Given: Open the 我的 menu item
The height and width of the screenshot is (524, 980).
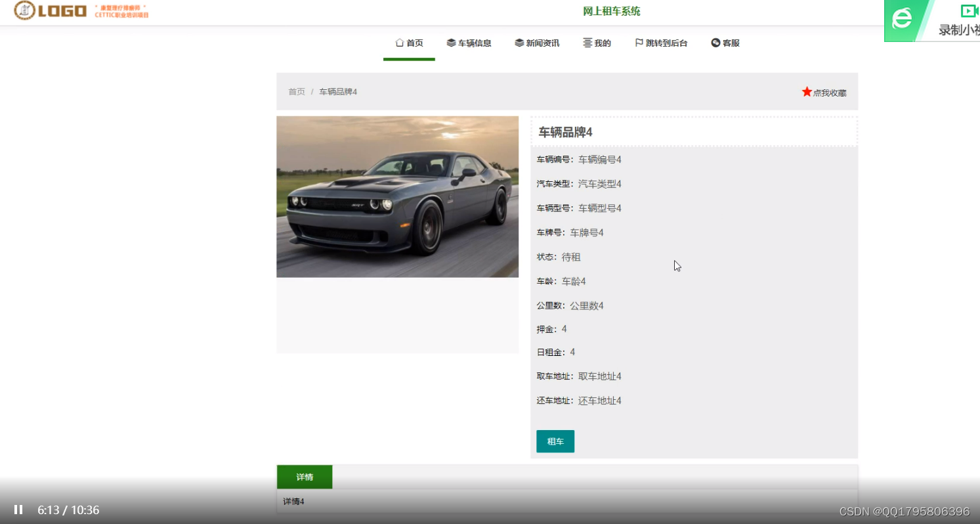Looking at the screenshot, I should pyautogui.click(x=597, y=43).
